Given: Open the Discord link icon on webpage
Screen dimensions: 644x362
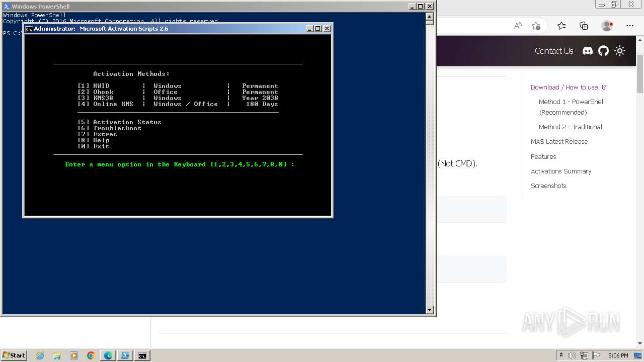Looking at the screenshot, I should click(587, 51).
